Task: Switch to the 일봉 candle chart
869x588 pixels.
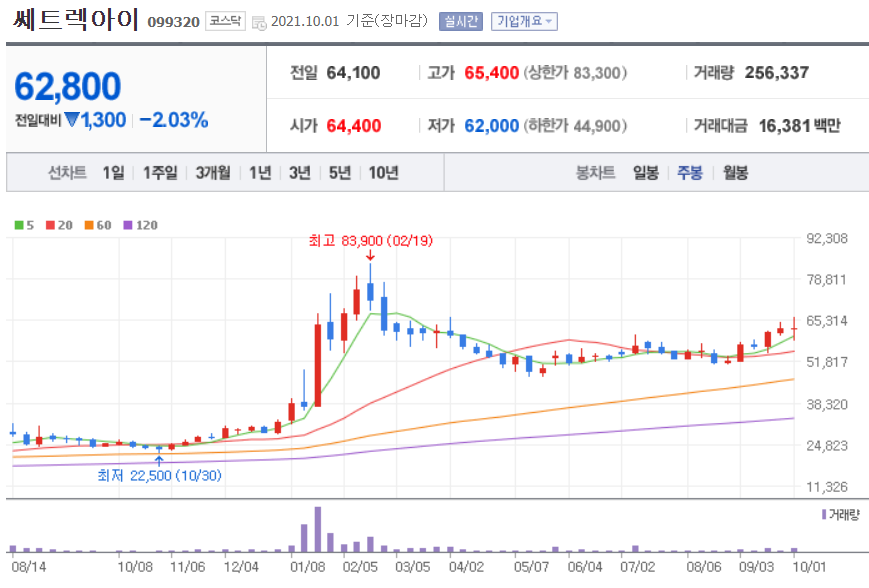Action: coord(646,173)
